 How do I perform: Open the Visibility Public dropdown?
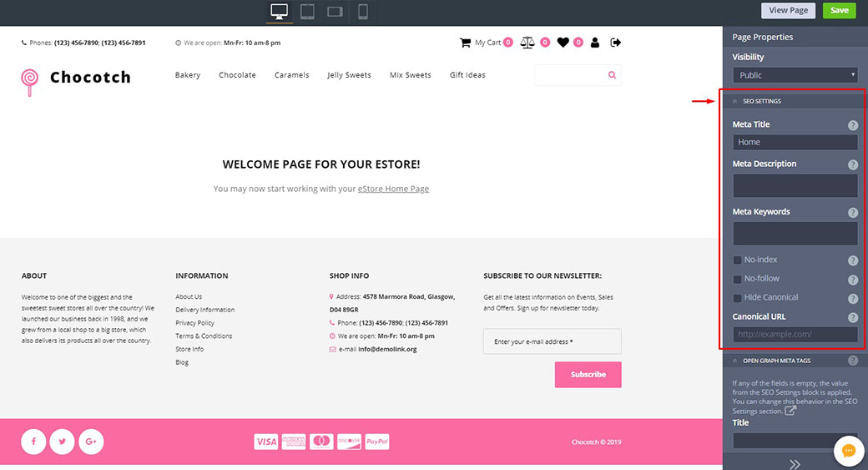tap(795, 75)
